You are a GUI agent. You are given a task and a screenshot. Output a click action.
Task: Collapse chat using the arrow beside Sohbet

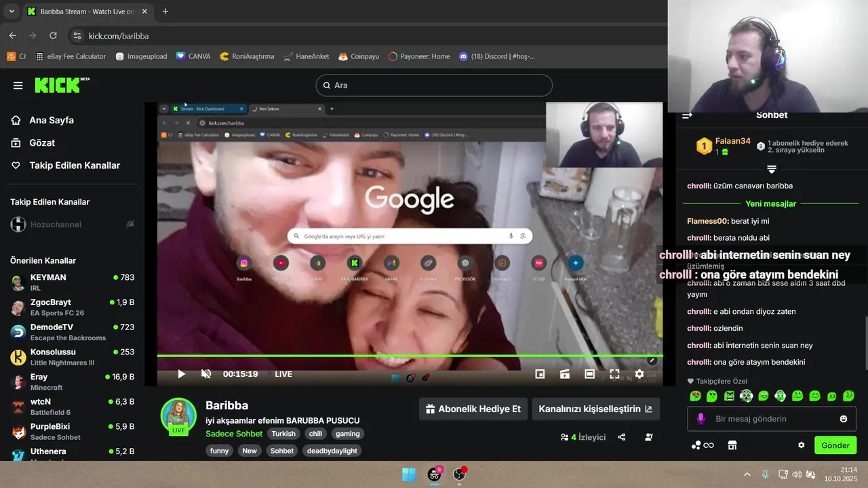[x=687, y=115]
